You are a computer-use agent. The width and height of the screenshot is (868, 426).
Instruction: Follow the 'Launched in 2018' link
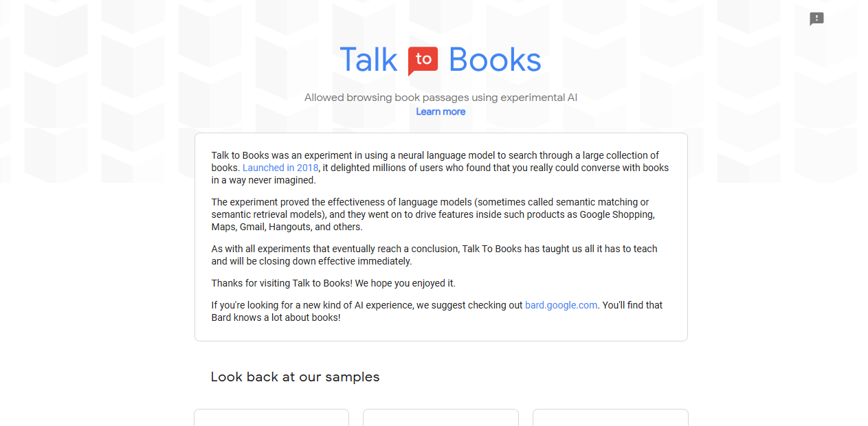pyautogui.click(x=280, y=168)
